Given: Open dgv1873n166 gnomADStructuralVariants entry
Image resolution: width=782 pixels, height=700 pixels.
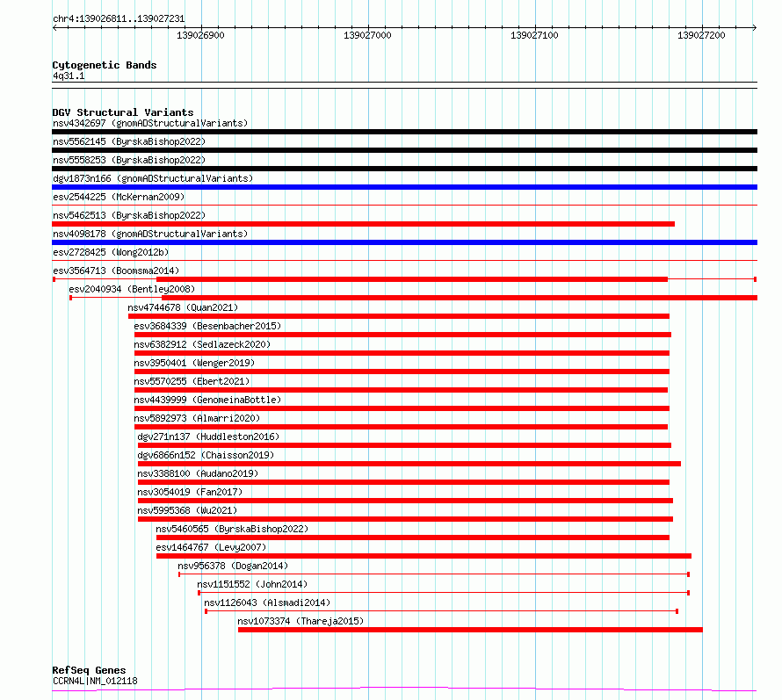Looking at the screenshot, I should [153, 178].
